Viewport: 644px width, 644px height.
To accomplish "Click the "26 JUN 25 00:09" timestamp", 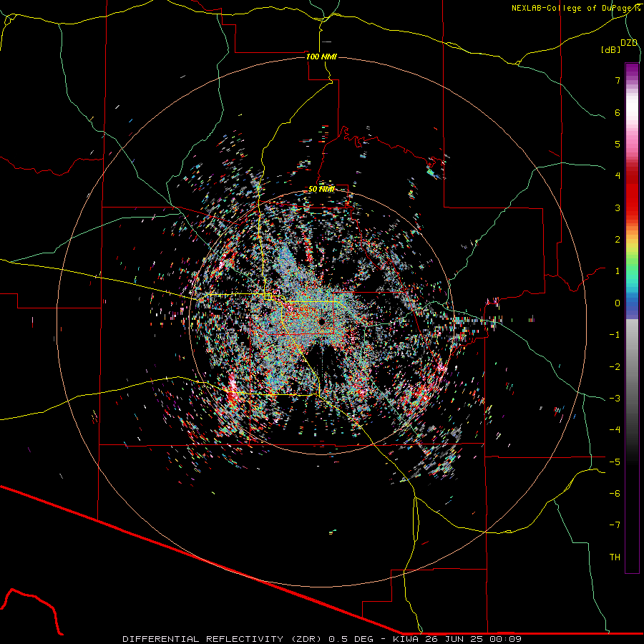I will tap(475, 639).
